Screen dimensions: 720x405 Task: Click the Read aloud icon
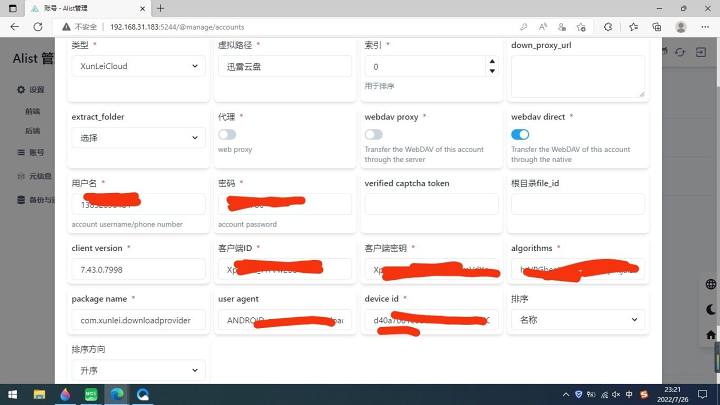(x=543, y=27)
